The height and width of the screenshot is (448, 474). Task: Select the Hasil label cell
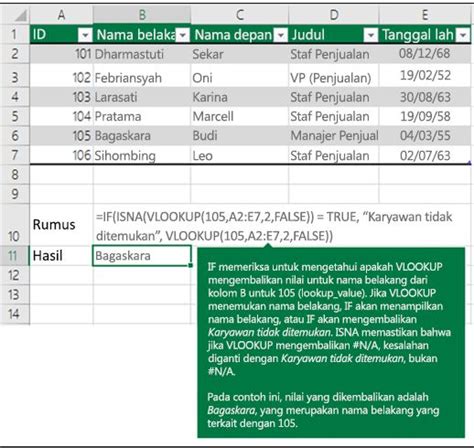click(x=61, y=256)
